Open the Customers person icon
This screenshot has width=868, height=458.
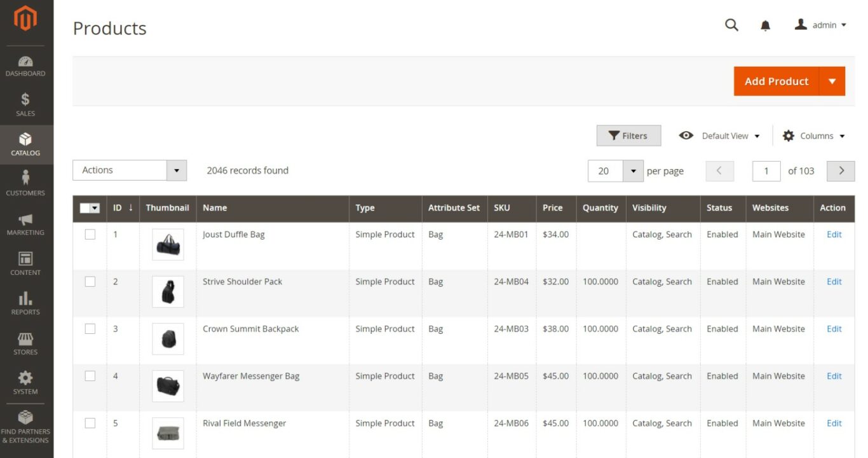pyautogui.click(x=25, y=177)
